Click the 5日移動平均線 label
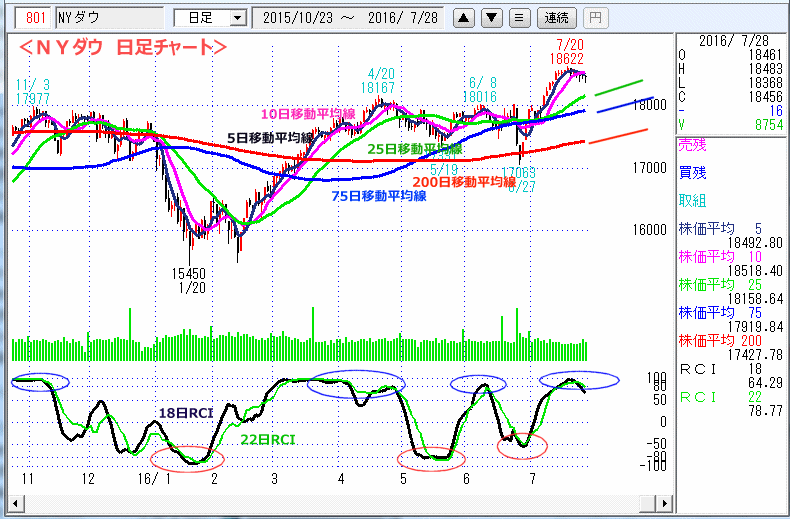Image resolution: width=790 pixels, height=519 pixels. pos(270,137)
